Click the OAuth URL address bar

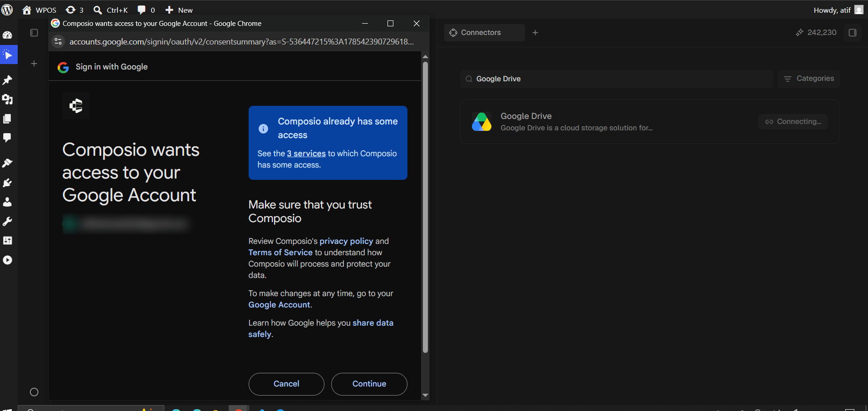(241, 42)
